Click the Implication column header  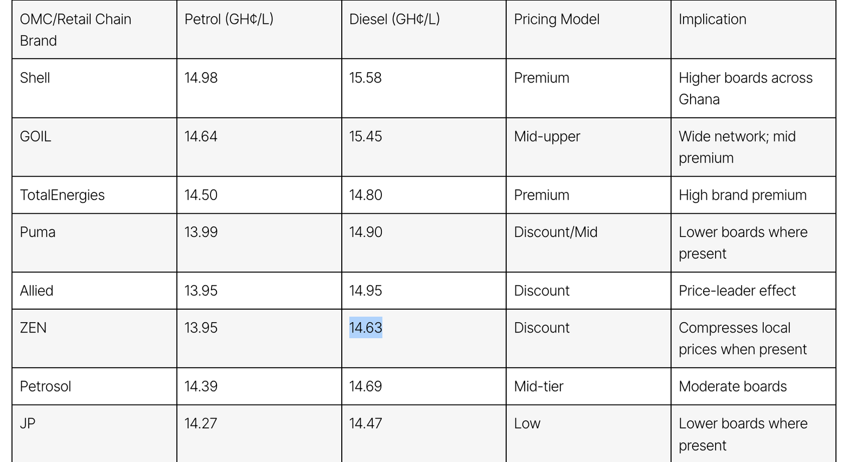click(x=712, y=19)
